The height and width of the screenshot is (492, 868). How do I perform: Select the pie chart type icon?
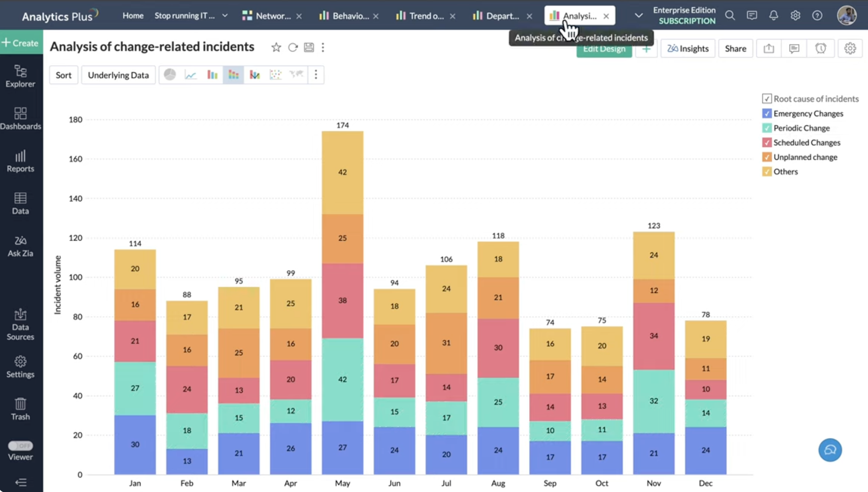click(170, 75)
